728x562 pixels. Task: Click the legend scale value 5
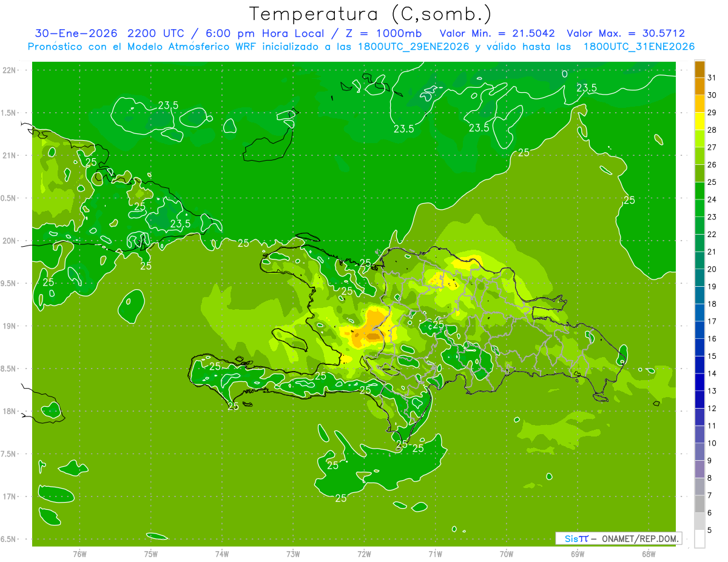coord(710,530)
